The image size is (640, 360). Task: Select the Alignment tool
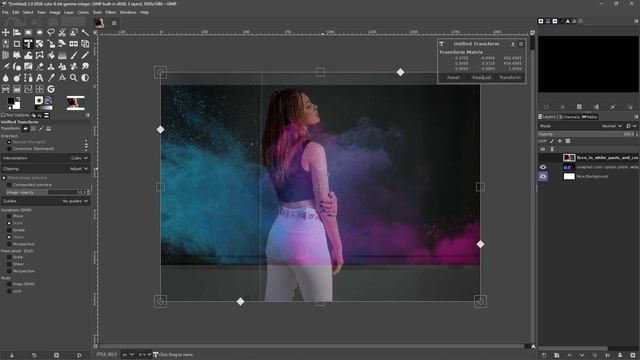(x=17, y=32)
